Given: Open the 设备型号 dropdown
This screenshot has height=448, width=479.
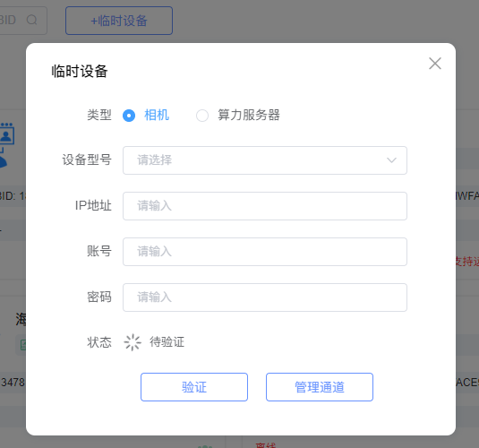Looking at the screenshot, I should click(x=265, y=160).
